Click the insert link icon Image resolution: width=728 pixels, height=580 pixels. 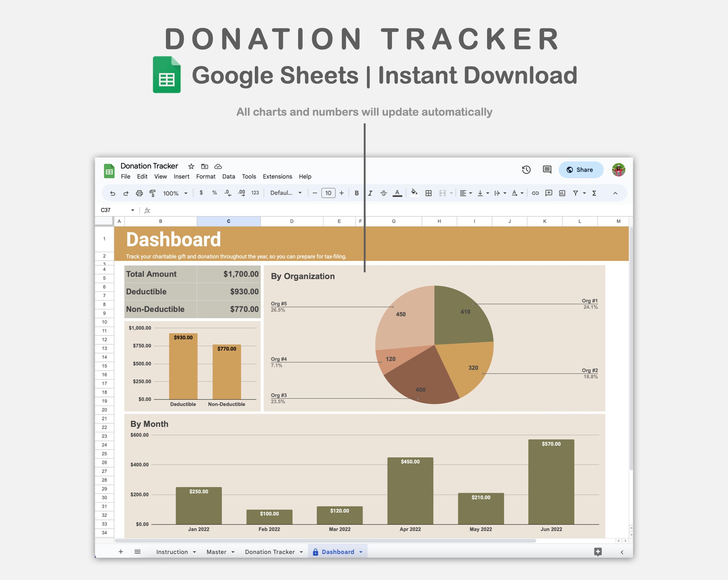point(535,193)
